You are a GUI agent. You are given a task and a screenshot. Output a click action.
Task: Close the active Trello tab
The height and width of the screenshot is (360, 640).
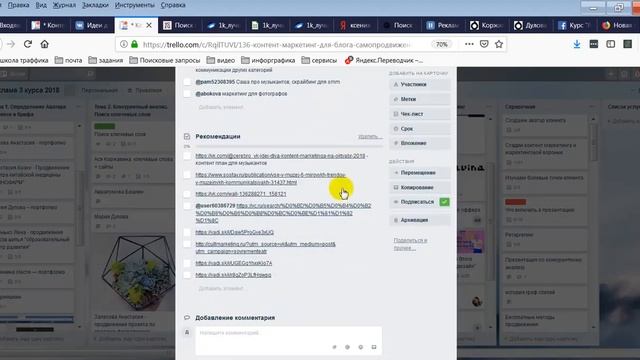pos(149,25)
